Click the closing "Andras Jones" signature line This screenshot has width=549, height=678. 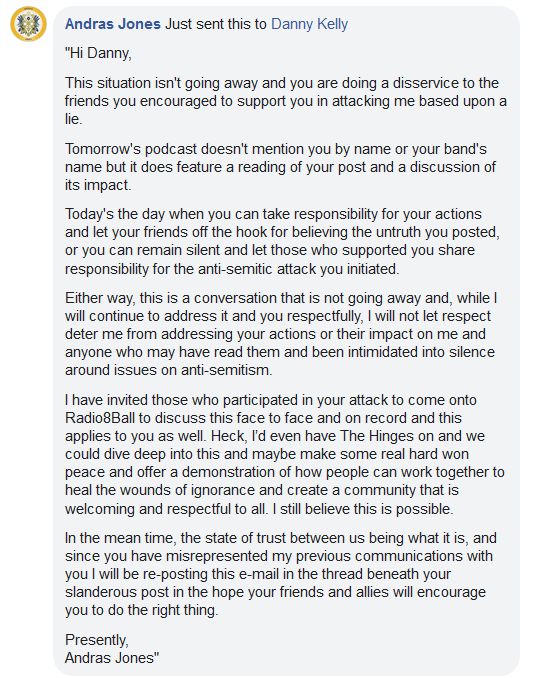click(x=112, y=658)
